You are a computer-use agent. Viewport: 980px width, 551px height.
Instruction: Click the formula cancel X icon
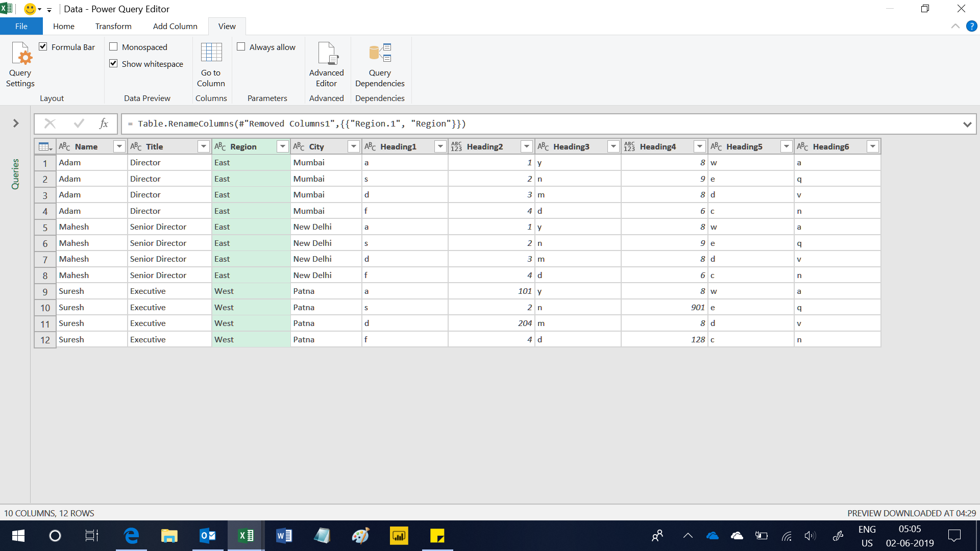50,123
